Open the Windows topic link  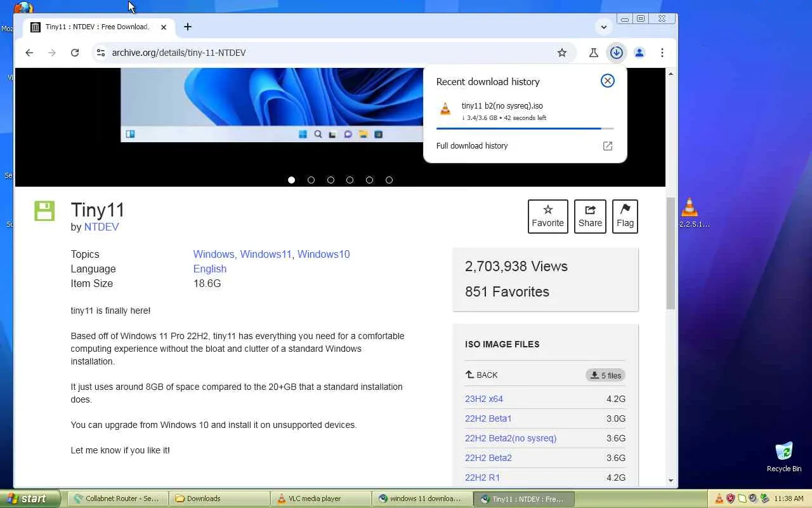tap(214, 254)
